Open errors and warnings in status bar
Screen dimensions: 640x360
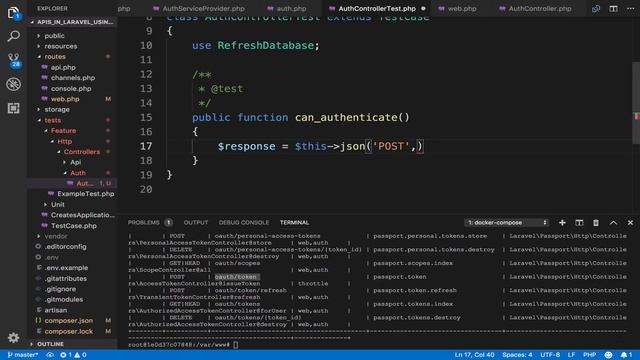tap(73, 355)
